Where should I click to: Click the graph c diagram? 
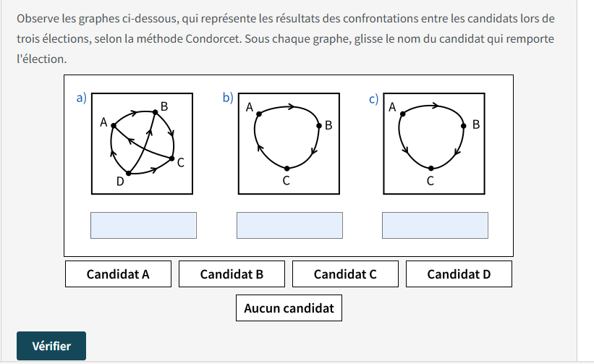click(434, 143)
